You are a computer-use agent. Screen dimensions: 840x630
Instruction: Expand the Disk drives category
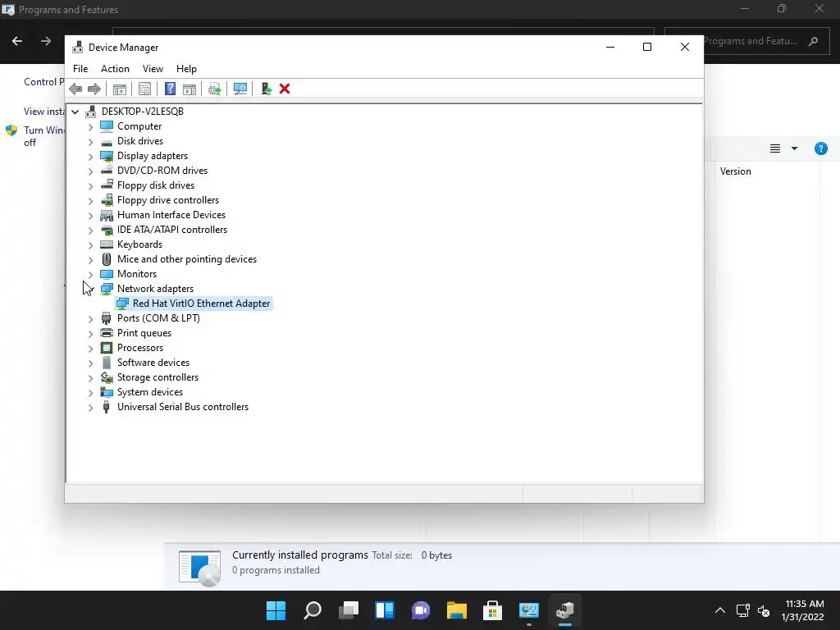pyautogui.click(x=90, y=141)
